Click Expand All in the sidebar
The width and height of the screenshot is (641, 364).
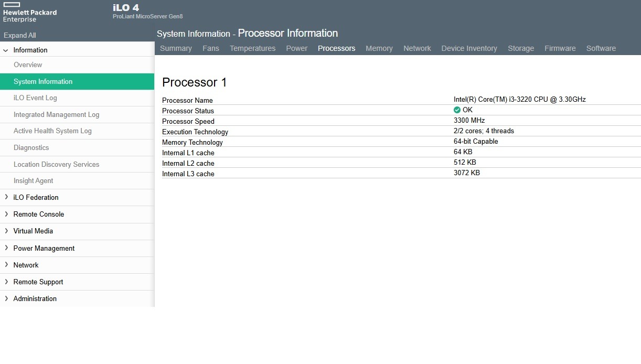(x=20, y=35)
